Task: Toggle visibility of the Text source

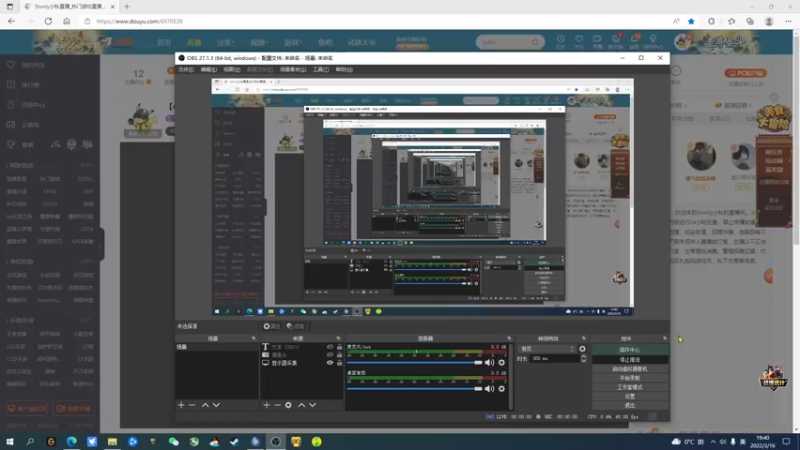Action: 330,347
